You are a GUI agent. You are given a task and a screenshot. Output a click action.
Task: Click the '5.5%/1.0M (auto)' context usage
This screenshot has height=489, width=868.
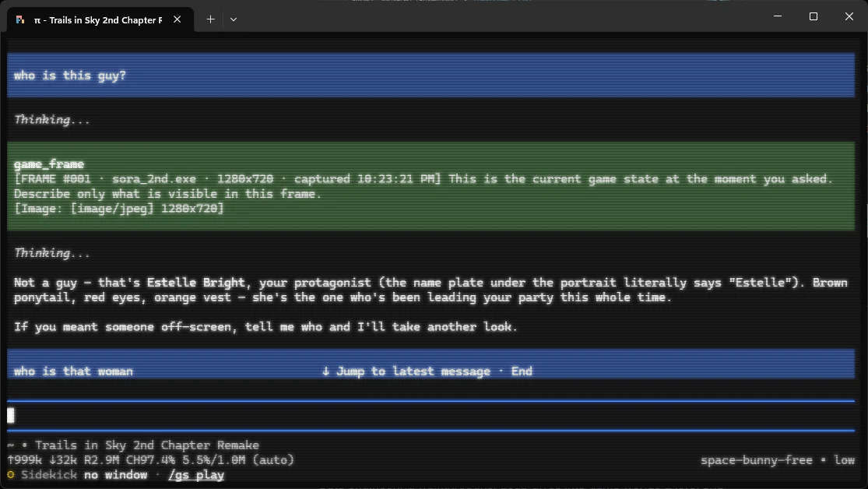tap(238, 460)
